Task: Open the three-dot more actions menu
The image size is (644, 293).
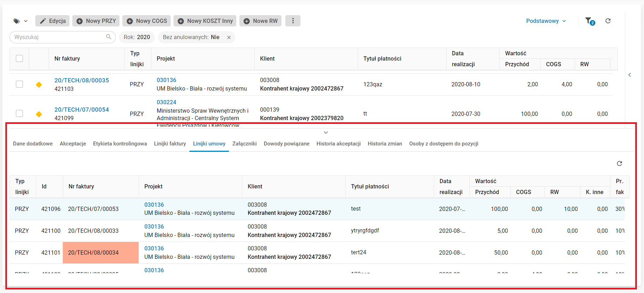Action: tap(293, 21)
